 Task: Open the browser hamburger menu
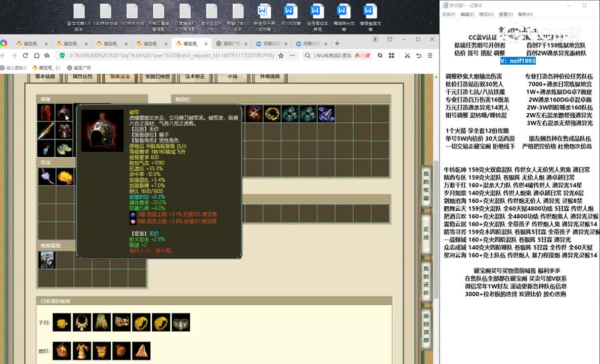click(x=430, y=56)
